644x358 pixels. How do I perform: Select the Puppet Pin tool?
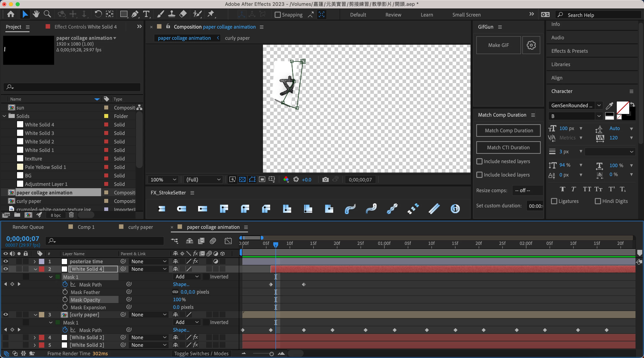[x=211, y=14]
